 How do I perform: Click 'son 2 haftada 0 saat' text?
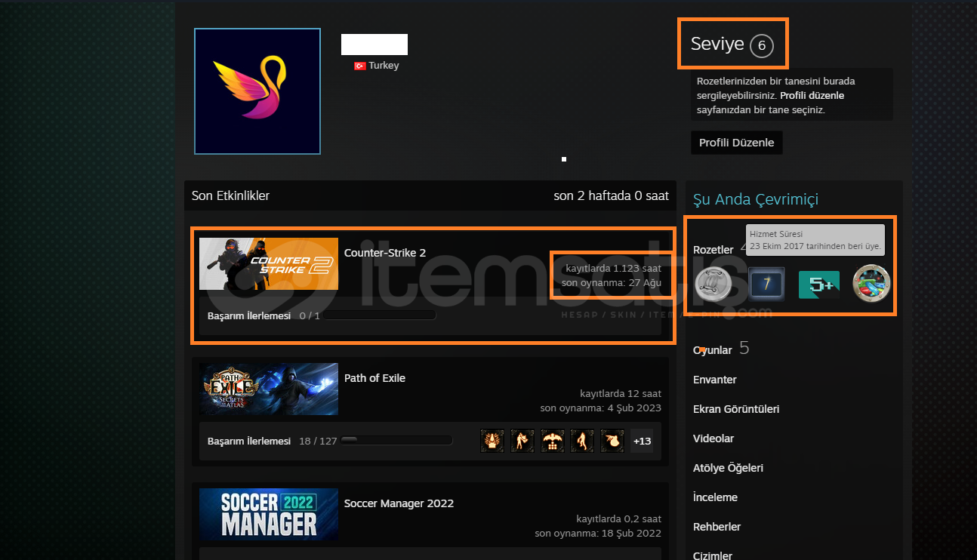point(612,196)
